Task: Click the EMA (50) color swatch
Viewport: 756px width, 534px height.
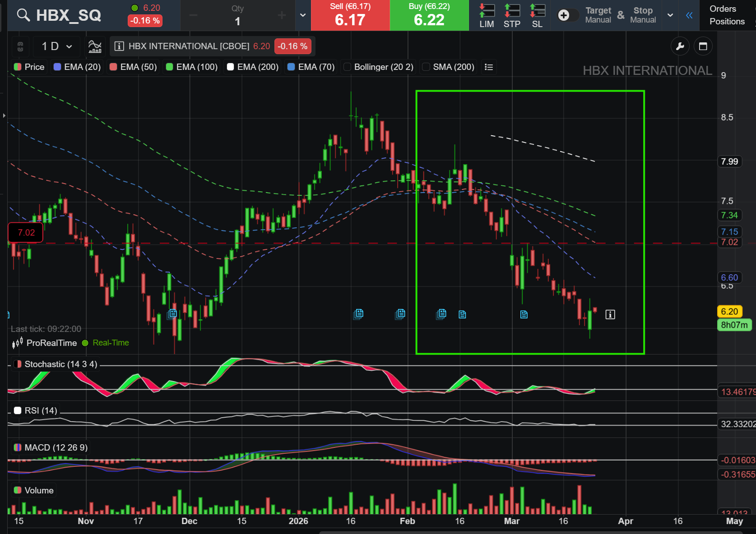Action: click(114, 67)
